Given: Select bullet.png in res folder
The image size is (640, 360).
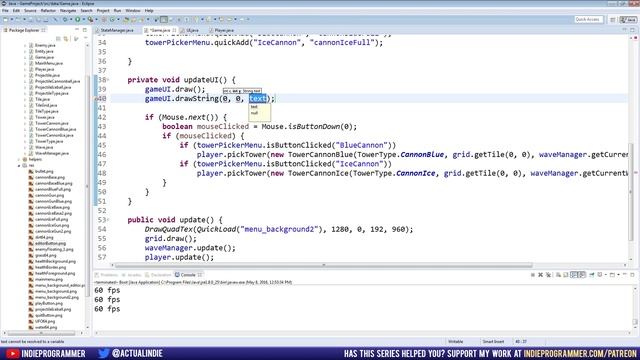Looking at the screenshot, I should point(44,171).
